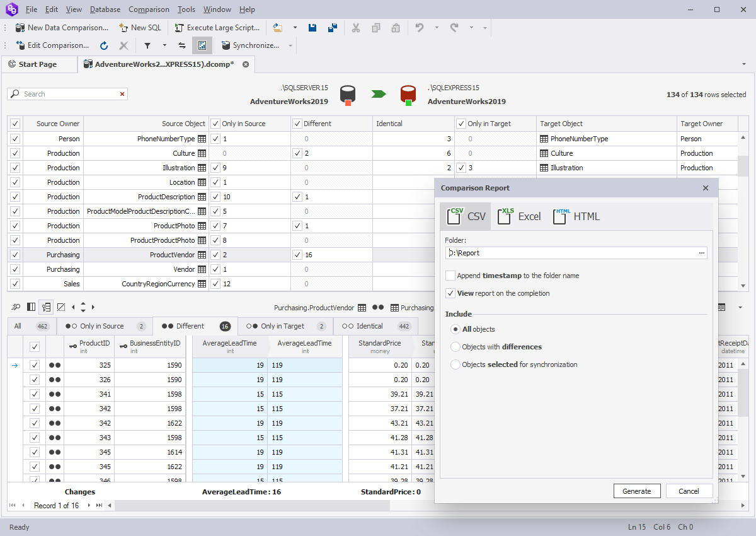Click the incremental search icon above the grid
Viewport: 756px width, 536px height.
[16, 307]
